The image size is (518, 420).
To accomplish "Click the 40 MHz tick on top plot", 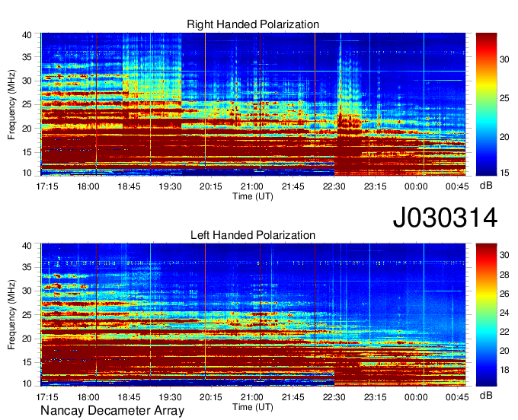I will coord(27,35).
